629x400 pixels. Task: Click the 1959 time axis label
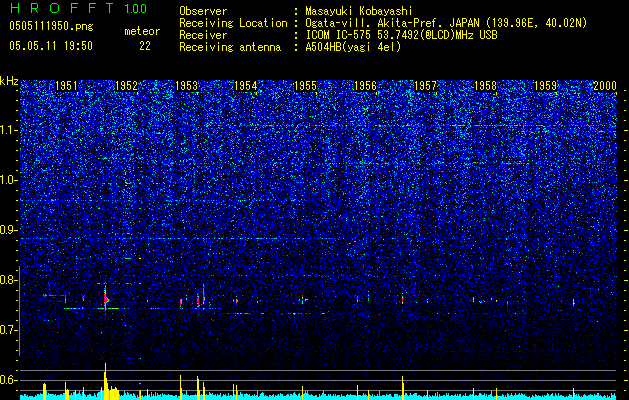coord(546,86)
